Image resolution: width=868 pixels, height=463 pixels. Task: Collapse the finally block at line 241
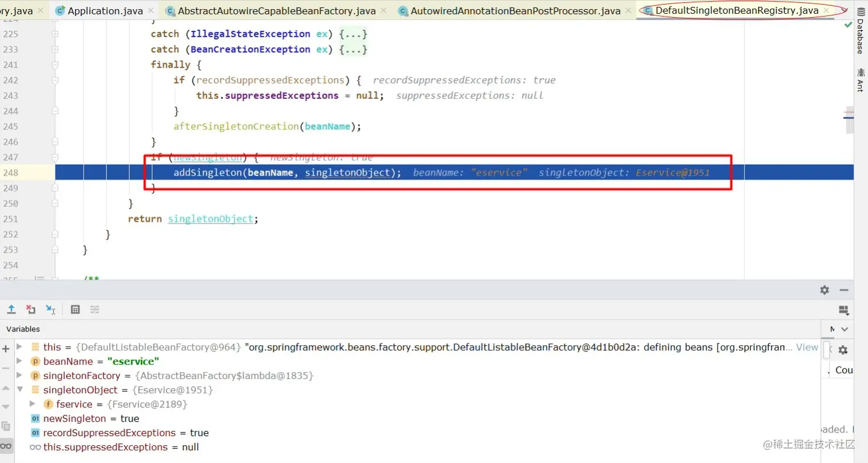(x=55, y=65)
